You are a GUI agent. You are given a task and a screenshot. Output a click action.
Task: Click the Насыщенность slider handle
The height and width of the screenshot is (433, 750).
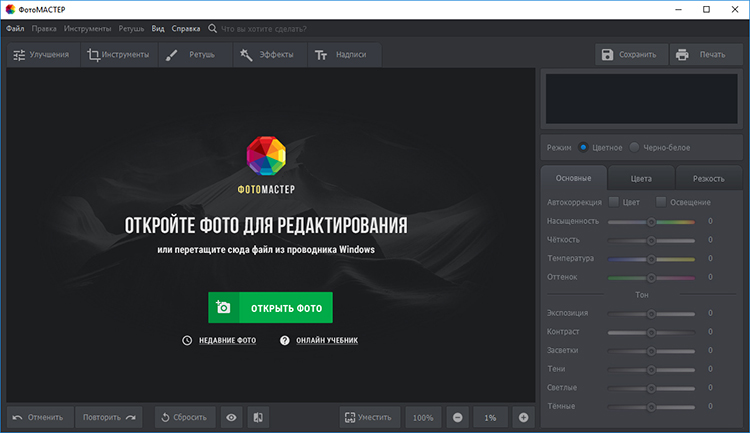tap(651, 221)
